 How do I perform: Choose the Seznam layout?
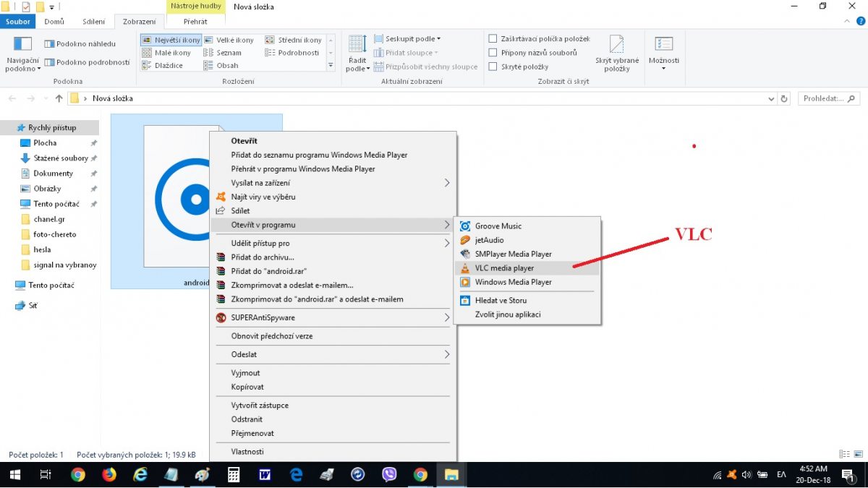(223, 53)
